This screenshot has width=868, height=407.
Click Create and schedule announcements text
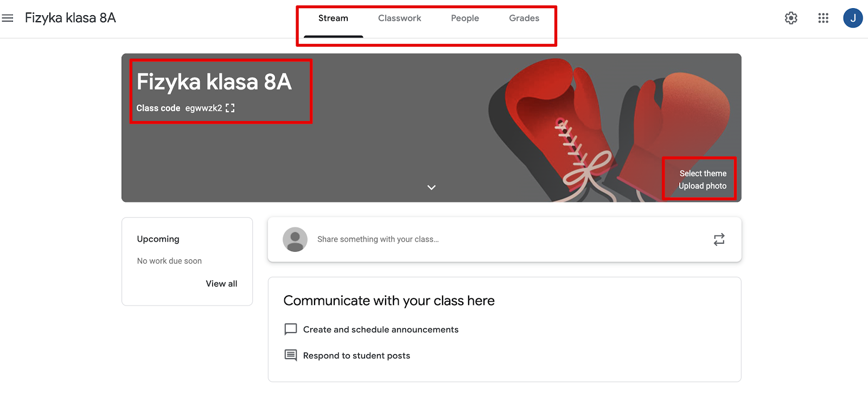pyautogui.click(x=381, y=329)
